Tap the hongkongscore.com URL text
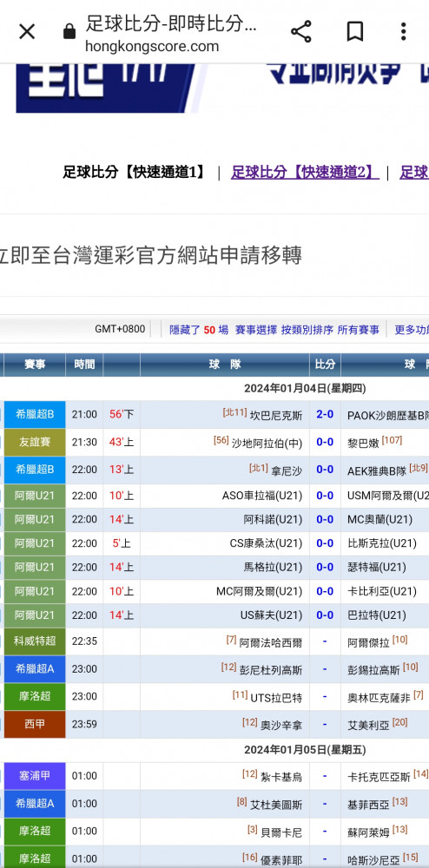The width and height of the screenshot is (429, 868). click(152, 47)
